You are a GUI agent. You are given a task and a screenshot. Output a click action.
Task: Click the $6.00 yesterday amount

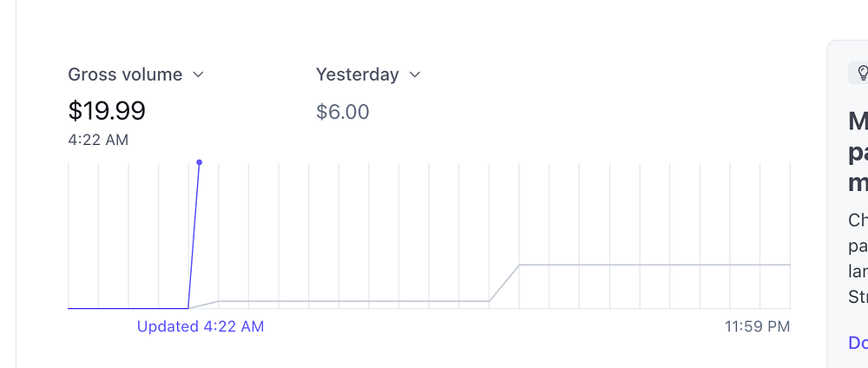[343, 111]
